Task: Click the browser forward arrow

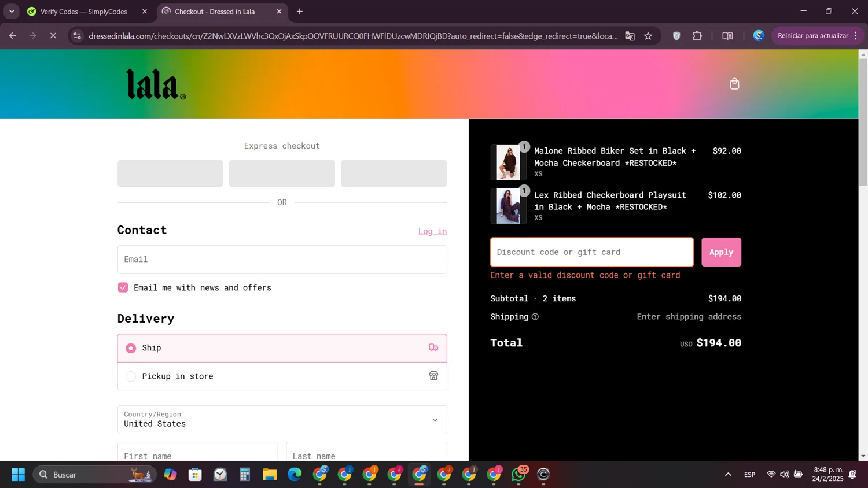Action: [33, 36]
